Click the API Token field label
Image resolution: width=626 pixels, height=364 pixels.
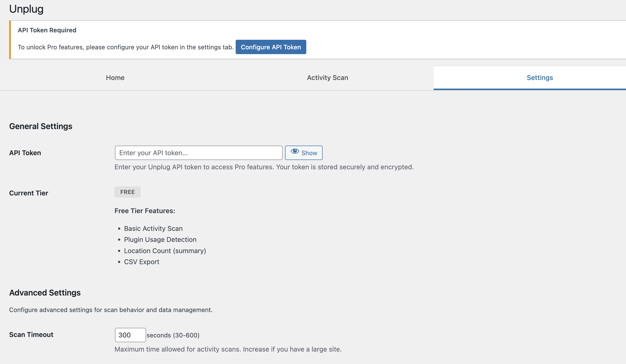pos(25,153)
